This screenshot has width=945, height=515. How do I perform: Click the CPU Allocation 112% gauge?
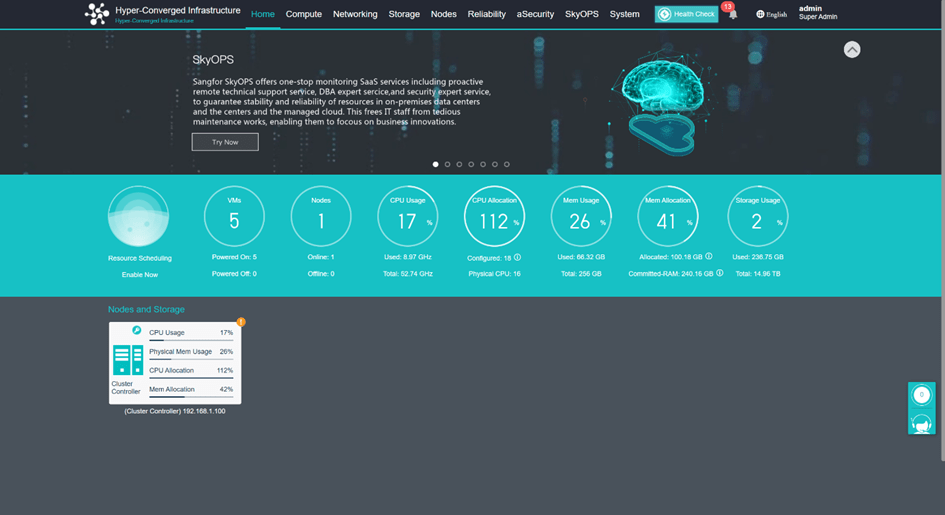pos(494,217)
